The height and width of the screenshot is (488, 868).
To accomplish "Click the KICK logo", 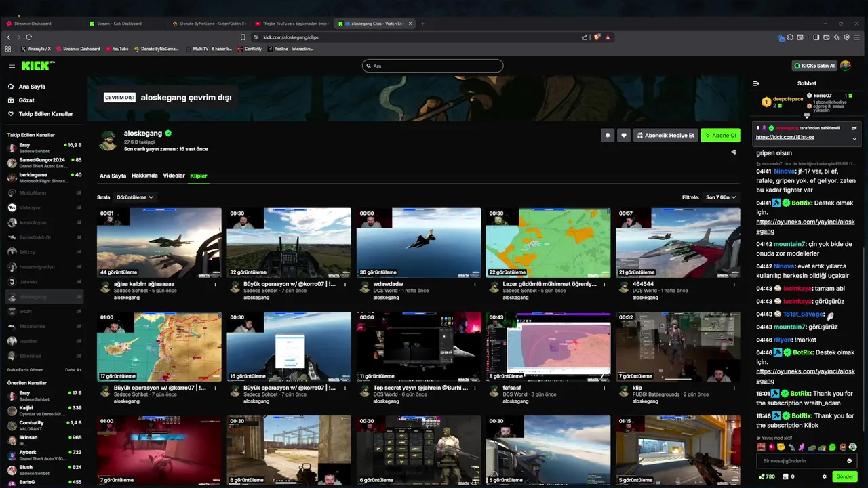I will click(38, 66).
